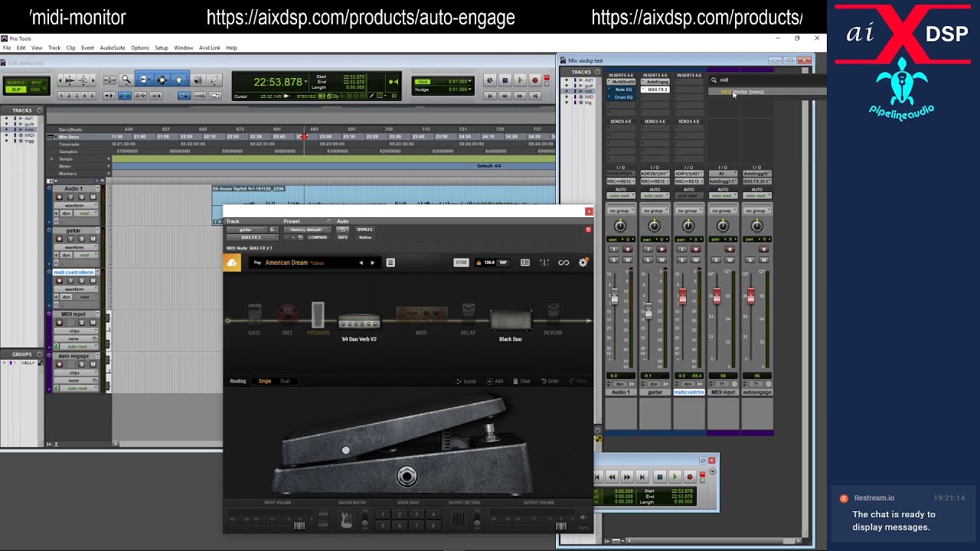Click the Add button in BIAS FX

(x=496, y=381)
